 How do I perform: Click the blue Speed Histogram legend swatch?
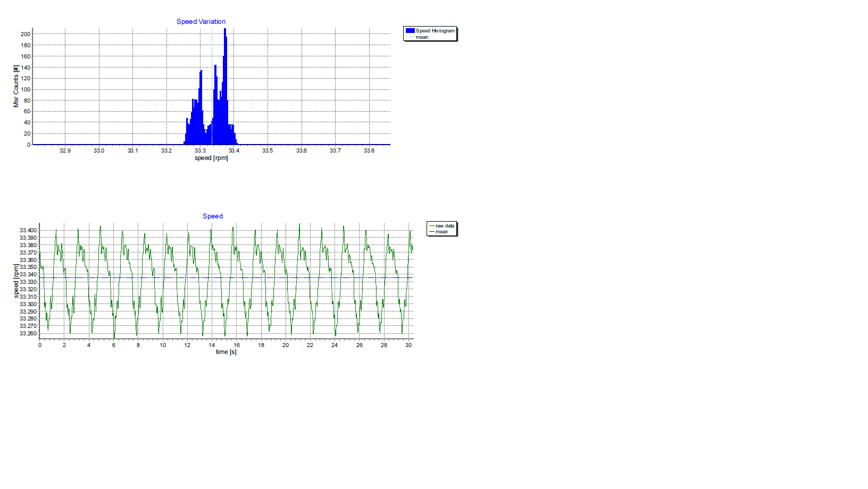pyautogui.click(x=410, y=31)
